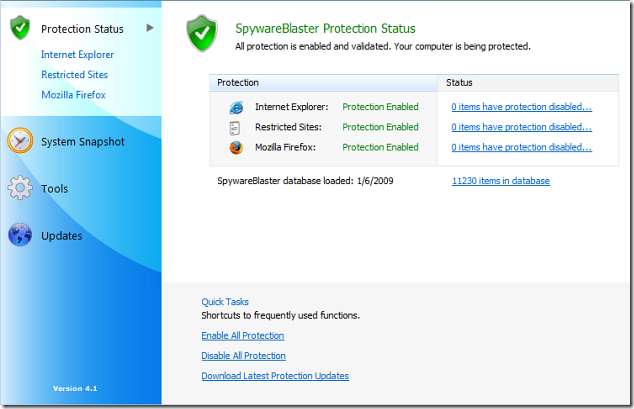The width and height of the screenshot is (634, 409).
Task: Click the Updates globe icon
Action: (x=20, y=234)
